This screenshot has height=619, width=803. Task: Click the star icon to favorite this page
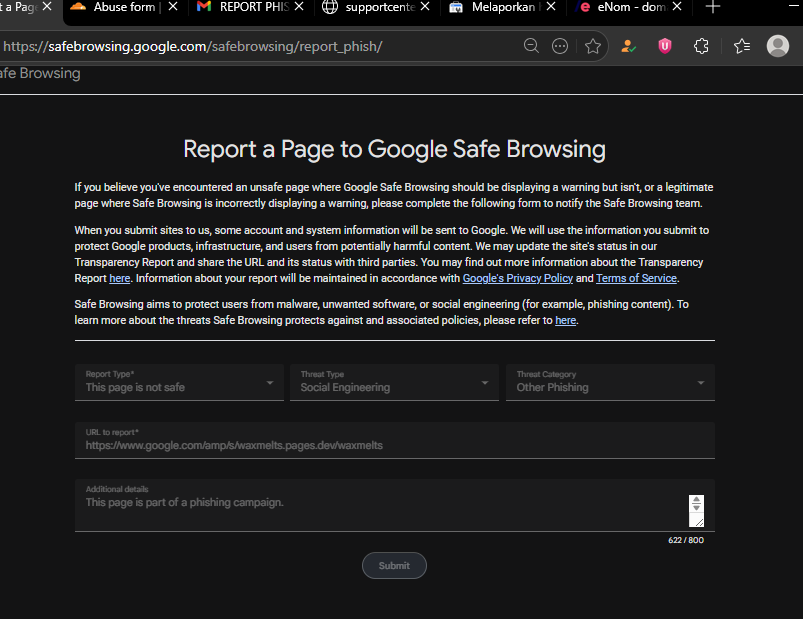point(593,46)
